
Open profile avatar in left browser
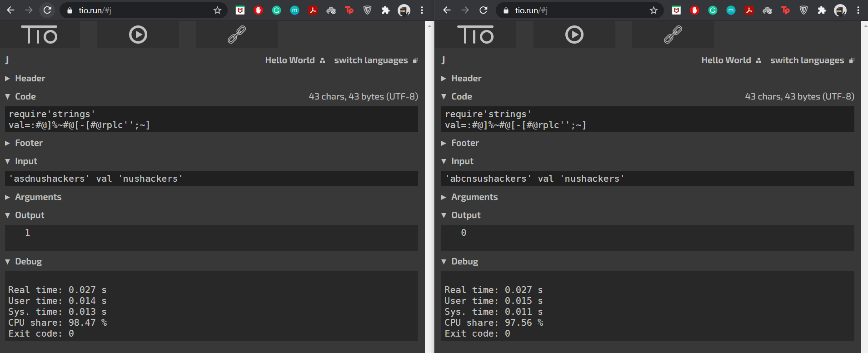[404, 10]
